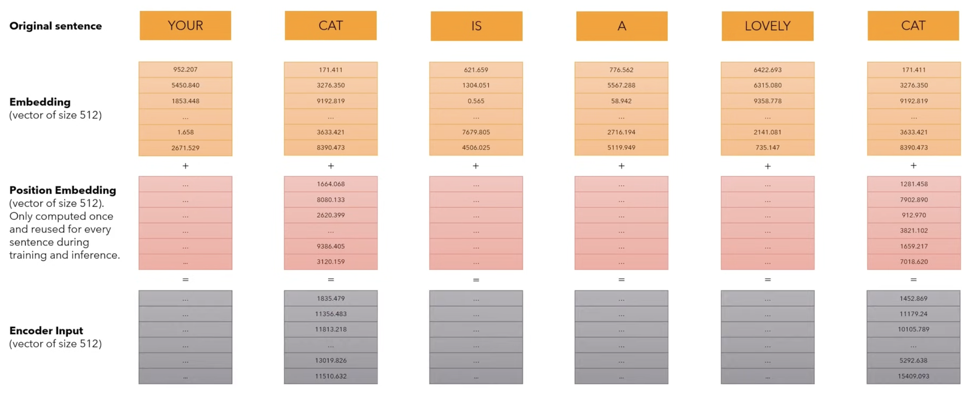The height and width of the screenshot is (394, 980).
Task: Click the orange A word box
Action: pos(621,26)
